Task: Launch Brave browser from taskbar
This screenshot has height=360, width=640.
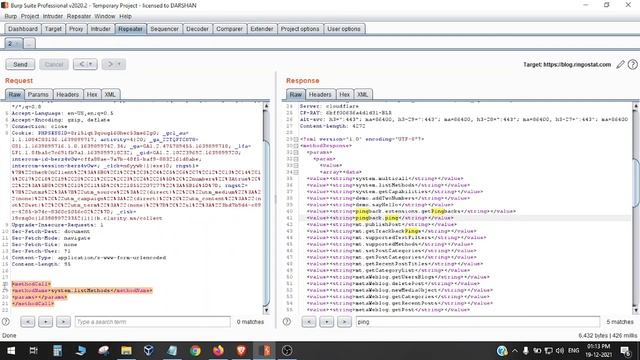Action: pyautogui.click(x=241, y=351)
